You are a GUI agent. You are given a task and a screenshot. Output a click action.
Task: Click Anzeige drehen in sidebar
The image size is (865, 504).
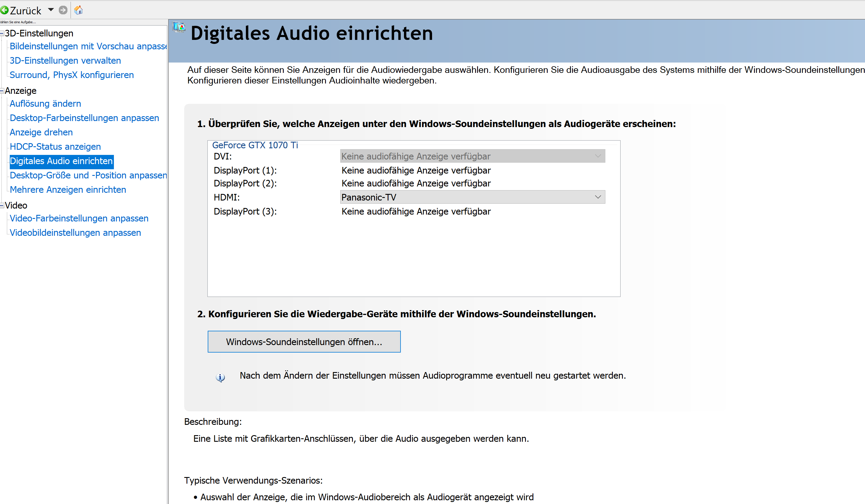click(x=41, y=133)
